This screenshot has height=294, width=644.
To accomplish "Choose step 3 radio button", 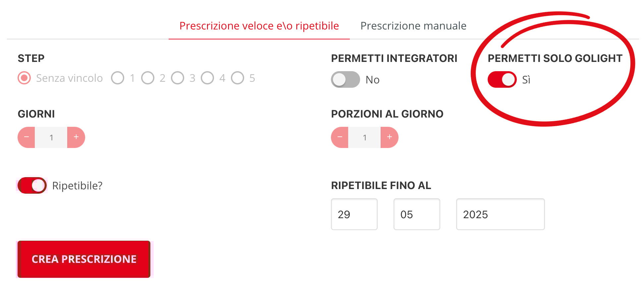I will [x=178, y=78].
